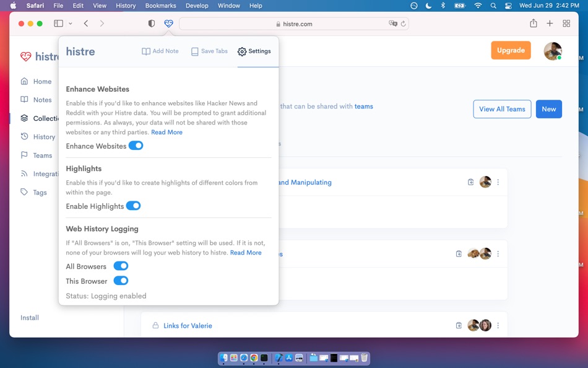
Task: Click the blue New button
Action: tap(548, 109)
